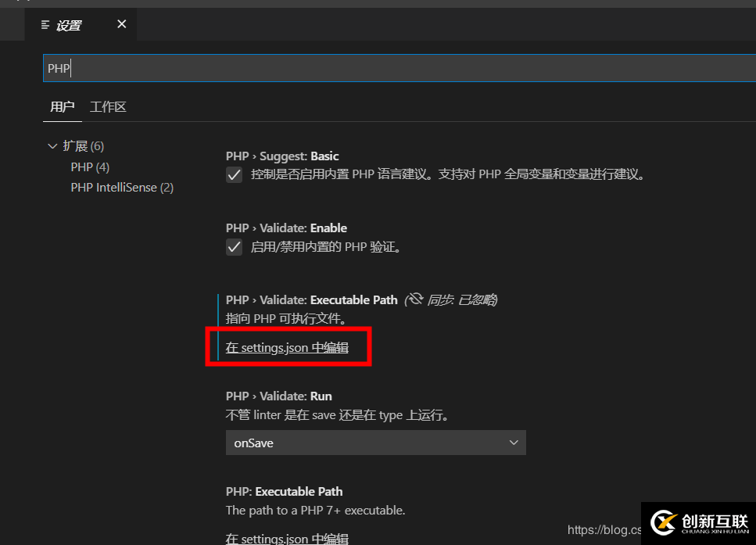Switch to the 用户 settings tab
Screen dimensions: 756x545
click(x=63, y=106)
